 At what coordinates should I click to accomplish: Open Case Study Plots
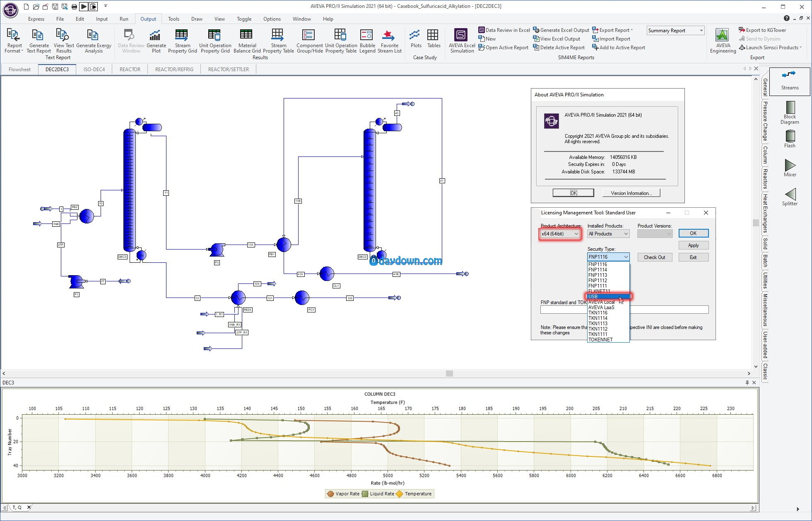point(416,38)
